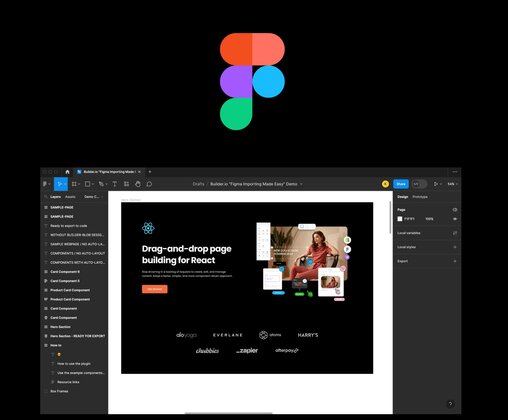Open the Drafts breadcrumb link
This screenshot has width=508, height=420.
coord(198,184)
